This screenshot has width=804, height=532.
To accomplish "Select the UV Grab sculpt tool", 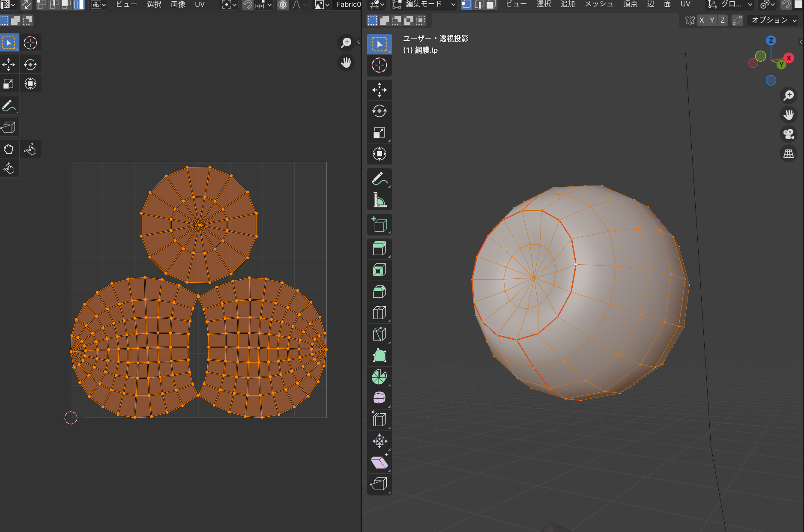I will (x=9, y=149).
